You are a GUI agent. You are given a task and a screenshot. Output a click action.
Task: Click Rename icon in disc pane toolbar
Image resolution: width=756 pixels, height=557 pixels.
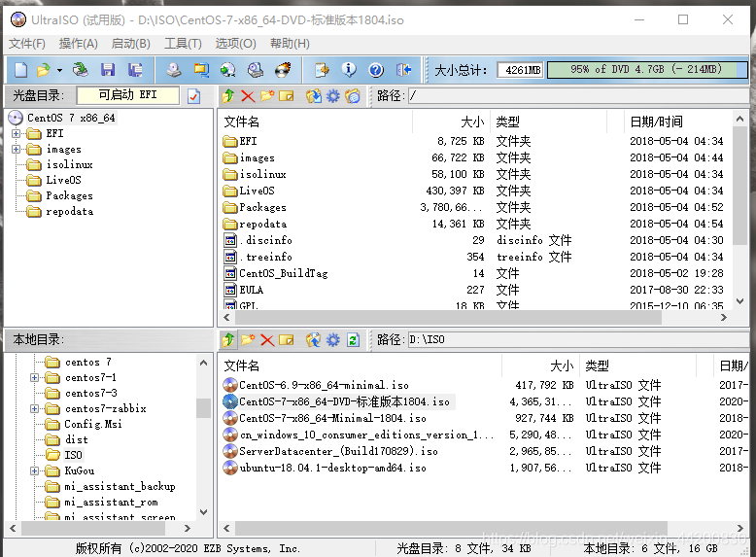287,96
